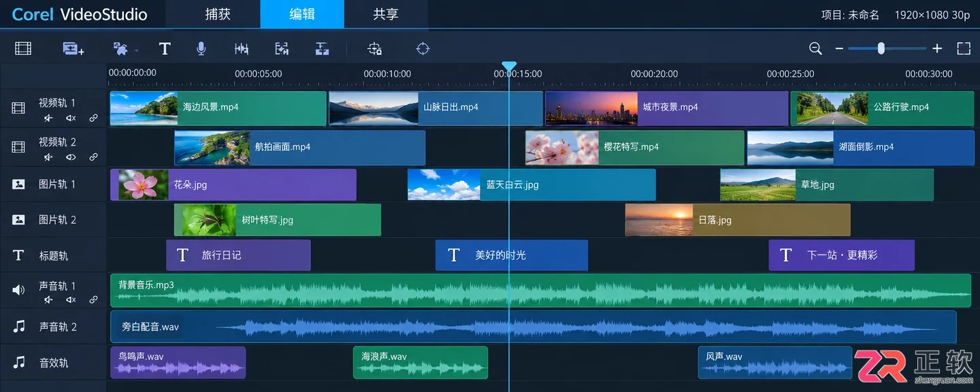Select the 城市夜景.mp4 clip

pyautogui.click(x=667, y=108)
